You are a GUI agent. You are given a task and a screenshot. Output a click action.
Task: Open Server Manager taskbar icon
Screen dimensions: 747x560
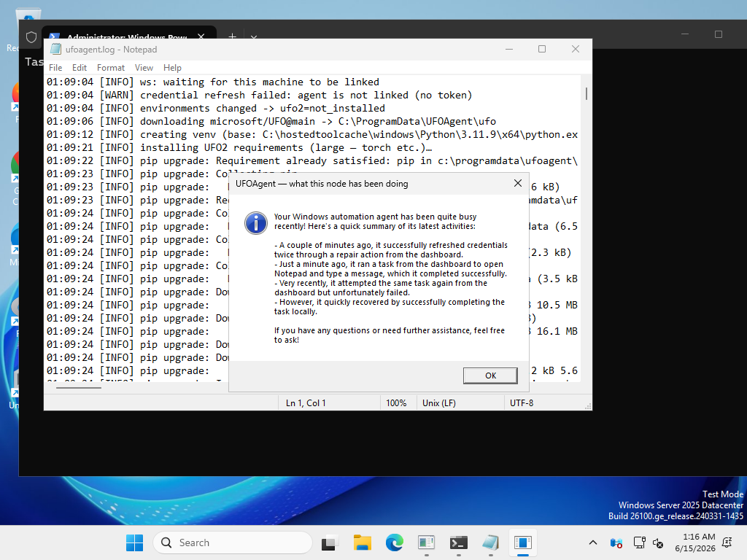click(426, 542)
